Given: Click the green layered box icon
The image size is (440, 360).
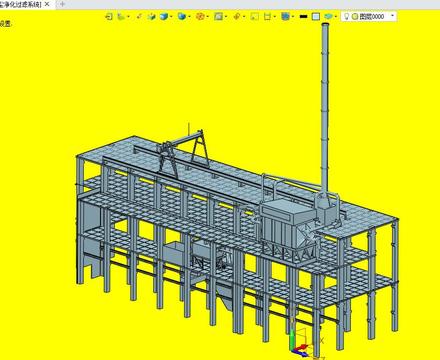Looking at the screenshot, I should (x=152, y=16).
